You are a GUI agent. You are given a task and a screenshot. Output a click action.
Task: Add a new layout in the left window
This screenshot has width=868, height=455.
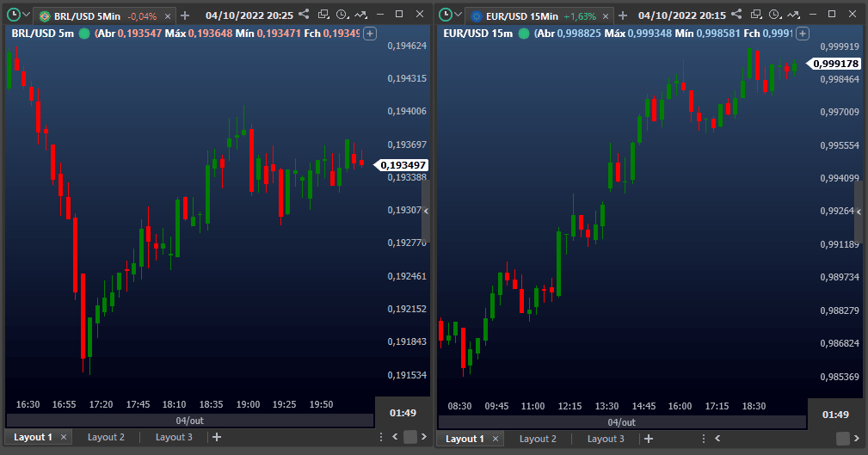217,437
